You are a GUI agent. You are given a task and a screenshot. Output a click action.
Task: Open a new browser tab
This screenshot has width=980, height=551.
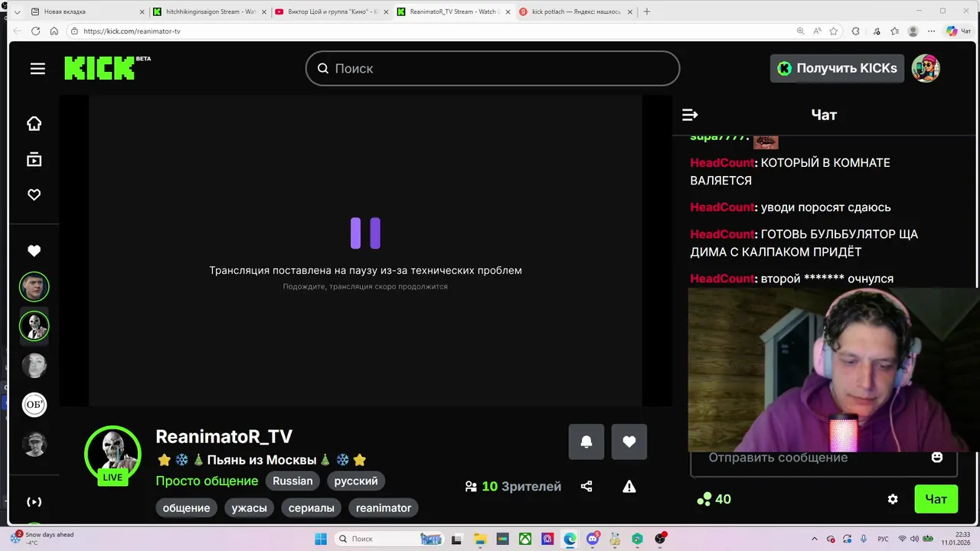647,11
